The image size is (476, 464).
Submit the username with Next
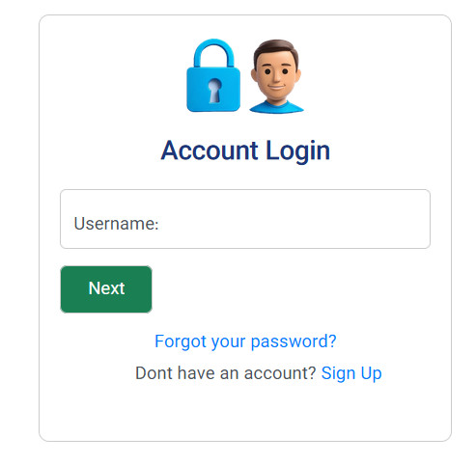[106, 289]
